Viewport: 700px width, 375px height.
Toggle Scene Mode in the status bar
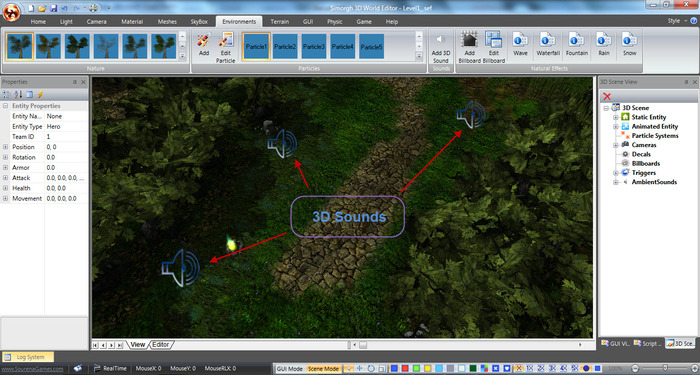point(323,369)
